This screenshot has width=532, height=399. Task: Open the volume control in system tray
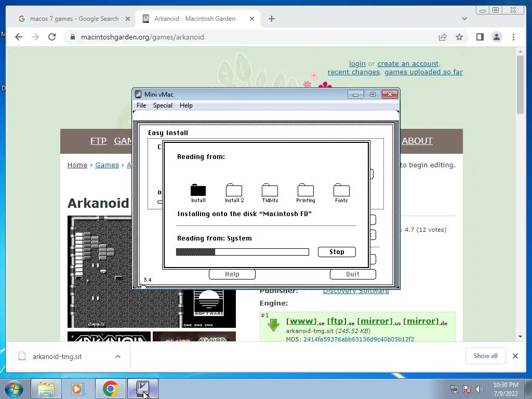(x=479, y=389)
